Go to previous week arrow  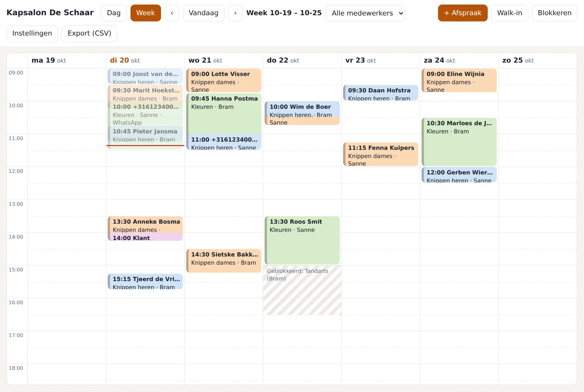coord(172,13)
